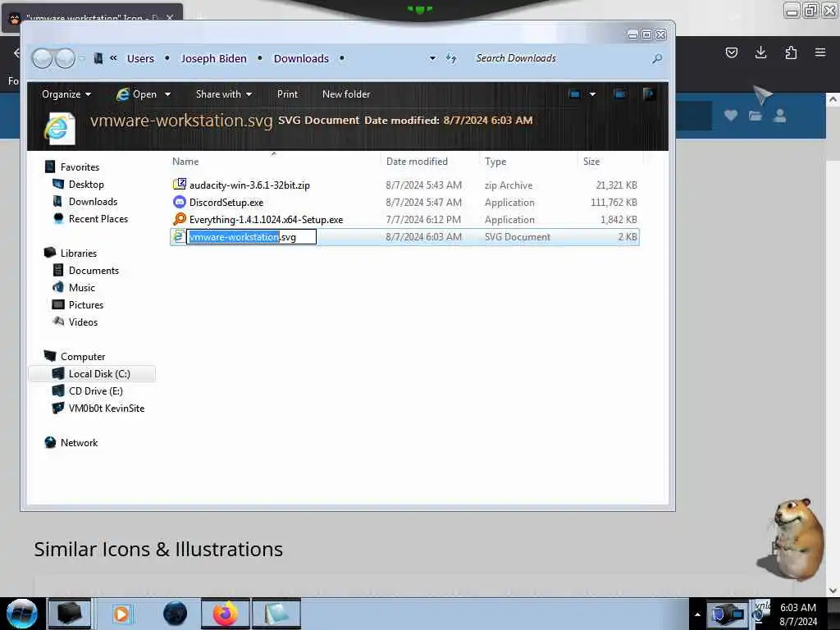Open the Music library
The height and width of the screenshot is (630, 840).
pos(81,288)
